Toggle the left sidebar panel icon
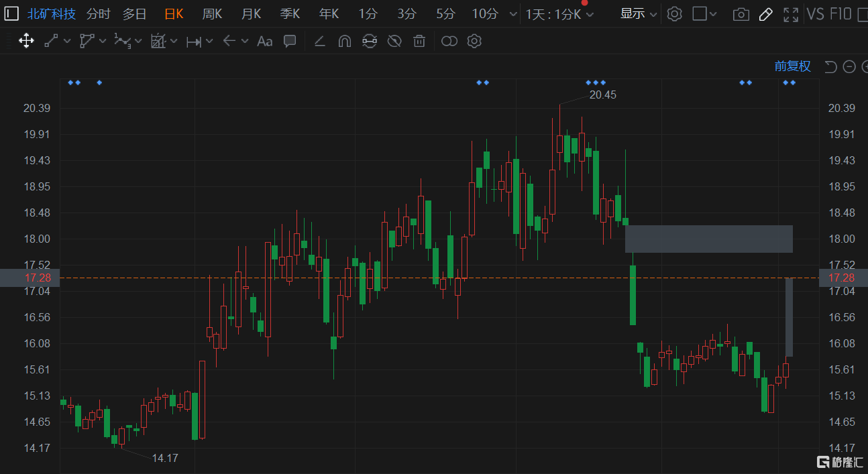The image size is (868, 474). pos(11,13)
